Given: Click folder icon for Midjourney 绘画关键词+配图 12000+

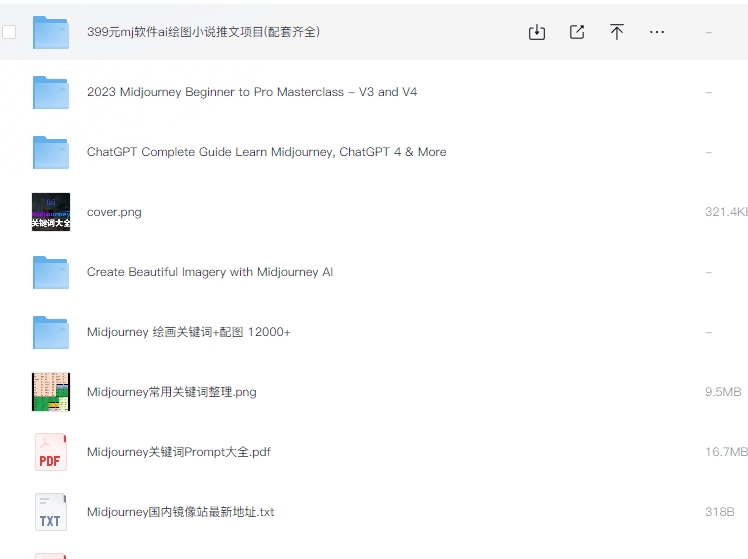Looking at the screenshot, I should [51, 332].
